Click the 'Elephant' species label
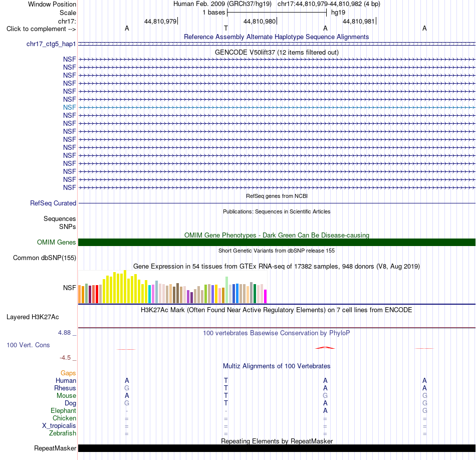The image size is (476, 460). pos(64,411)
